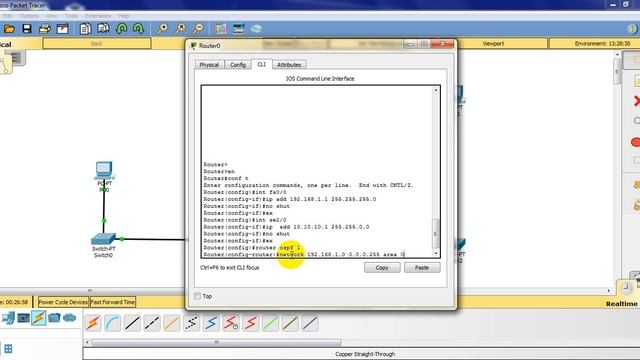Switch to the Attributes tab

(x=289, y=64)
